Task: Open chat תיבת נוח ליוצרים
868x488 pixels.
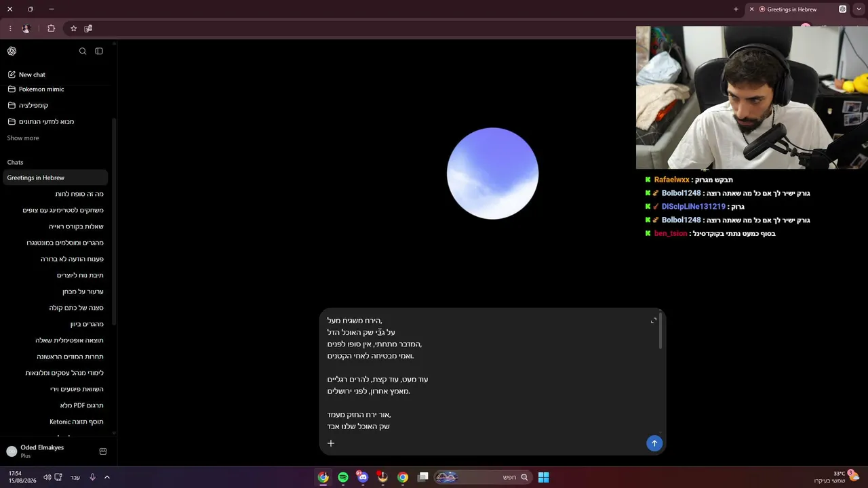Action: click(x=80, y=275)
